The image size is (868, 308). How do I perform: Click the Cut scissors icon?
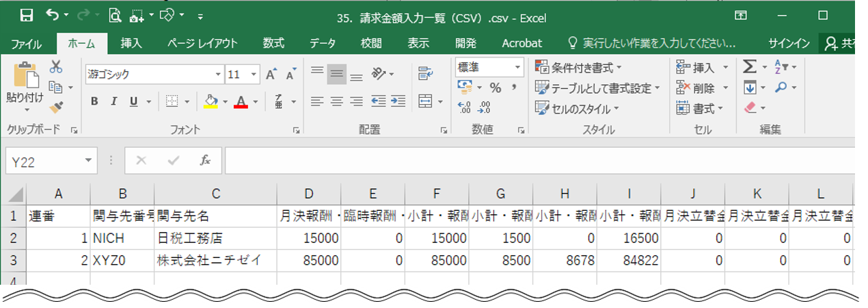[x=56, y=66]
